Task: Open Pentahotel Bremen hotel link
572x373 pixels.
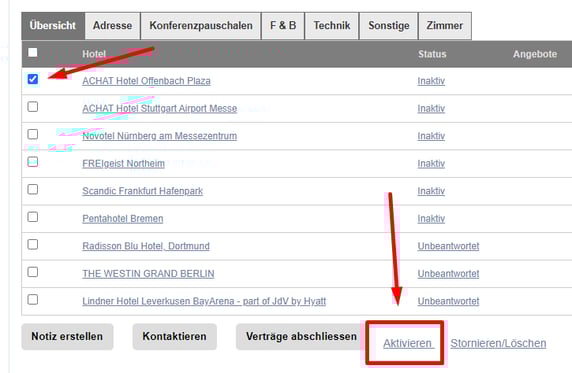Action: [x=123, y=219]
